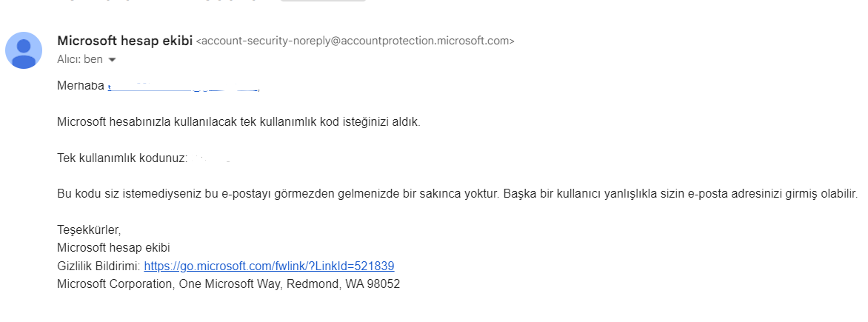Click the "Gizlilik Bildirimi:" label text
The height and width of the screenshot is (322, 868).
(99, 266)
